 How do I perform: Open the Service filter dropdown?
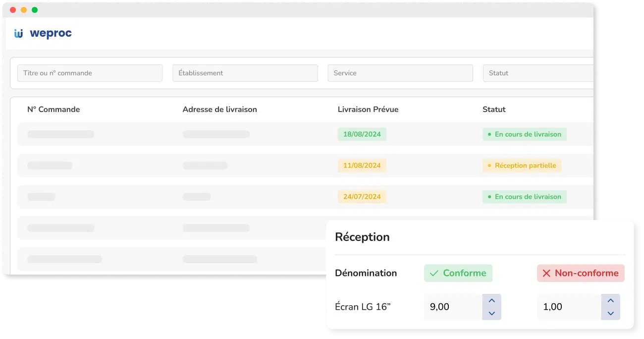pyautogui.click(x=400, y=73)
